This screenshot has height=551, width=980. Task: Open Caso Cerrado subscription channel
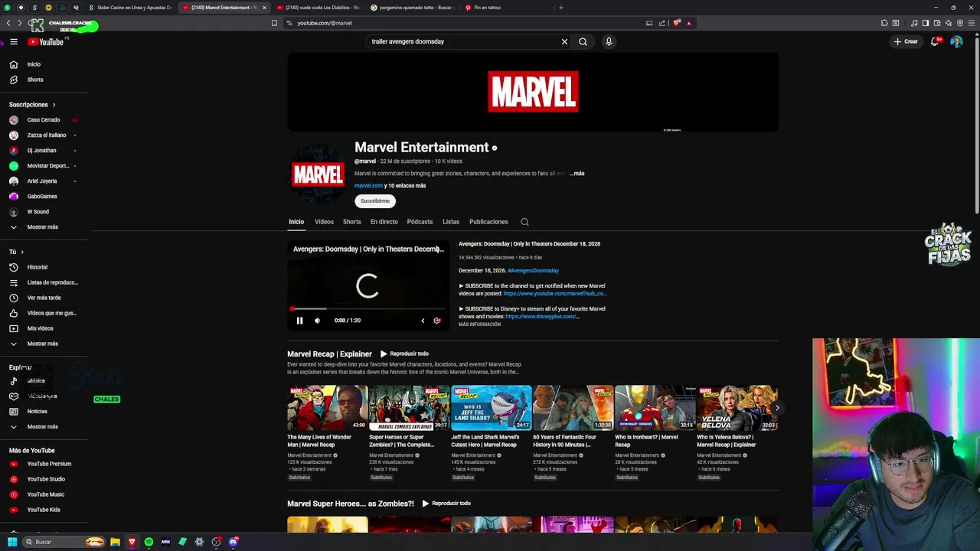pyautogui.click(x=43, y=120)
